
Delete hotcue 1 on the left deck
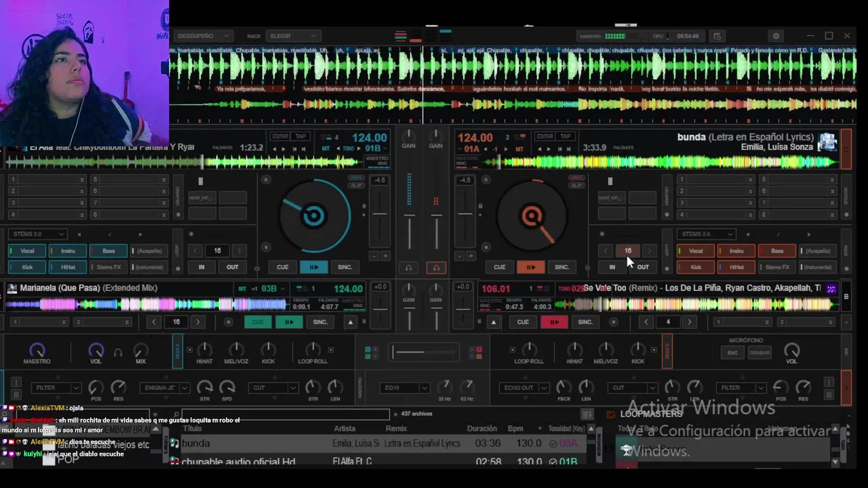pyautogui.click(x=82, y=180)
